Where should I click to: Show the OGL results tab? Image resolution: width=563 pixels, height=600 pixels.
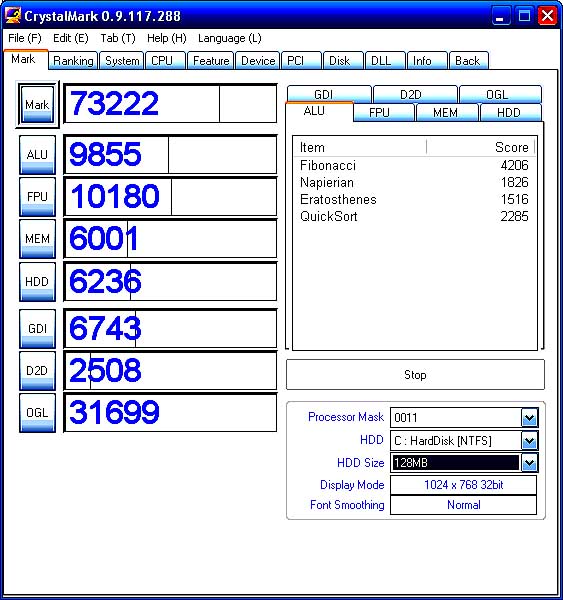pyautogui.click(x=500, y=94)
